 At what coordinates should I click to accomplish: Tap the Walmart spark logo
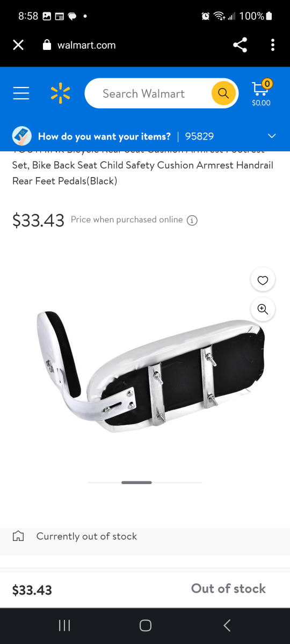coord(60,93)
